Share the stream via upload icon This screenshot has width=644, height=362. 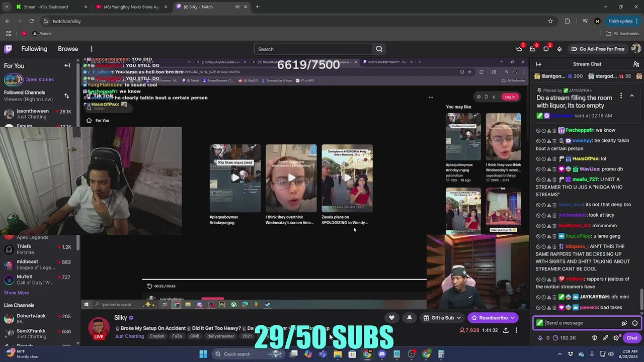506,330
